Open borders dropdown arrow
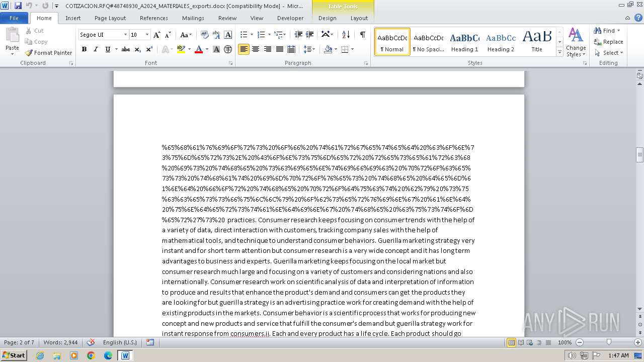The width and height of the screenshot is (644, 362). tap(352, 49)
